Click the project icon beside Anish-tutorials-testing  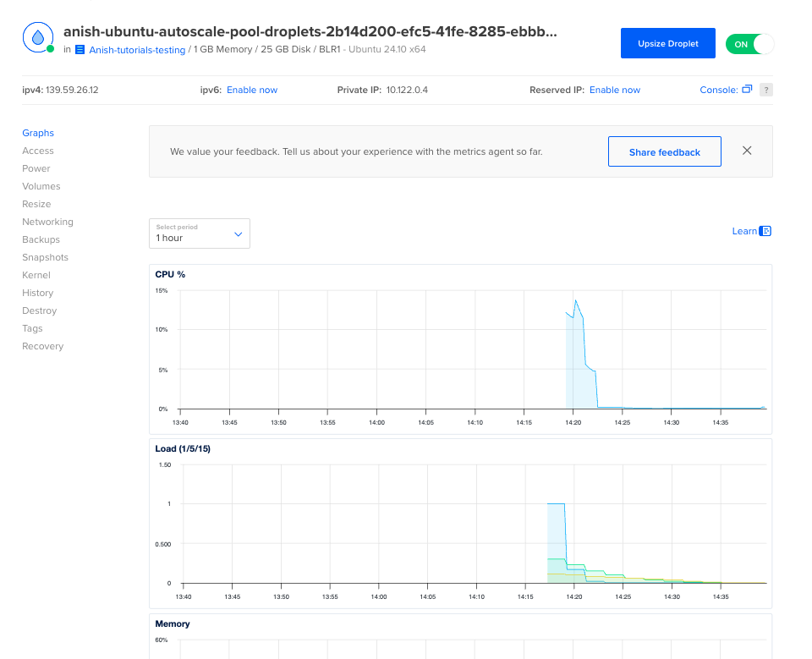coord(80,50)
